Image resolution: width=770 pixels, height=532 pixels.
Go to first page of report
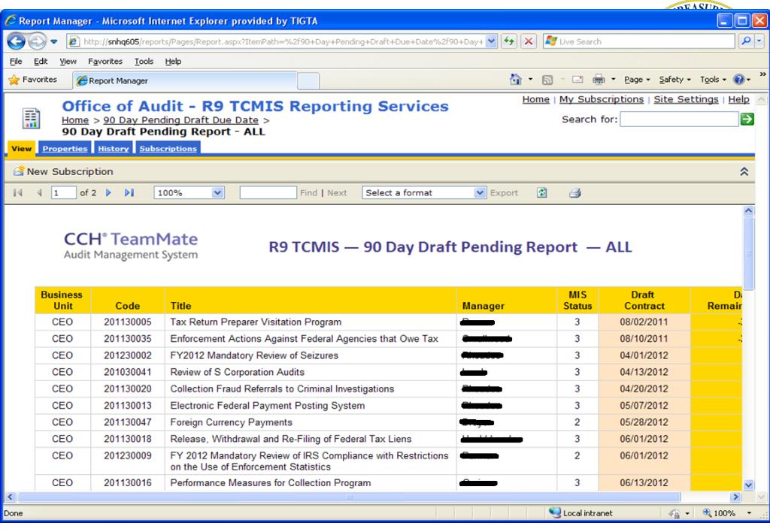[18, 193]
